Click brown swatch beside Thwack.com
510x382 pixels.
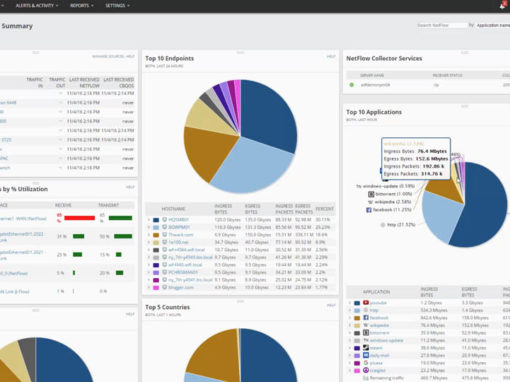[156, 235]
